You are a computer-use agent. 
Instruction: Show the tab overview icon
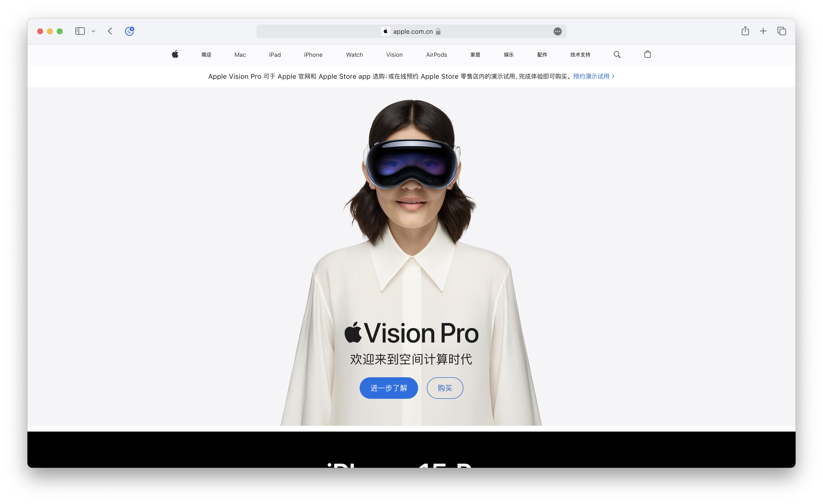tap(782, 31)
